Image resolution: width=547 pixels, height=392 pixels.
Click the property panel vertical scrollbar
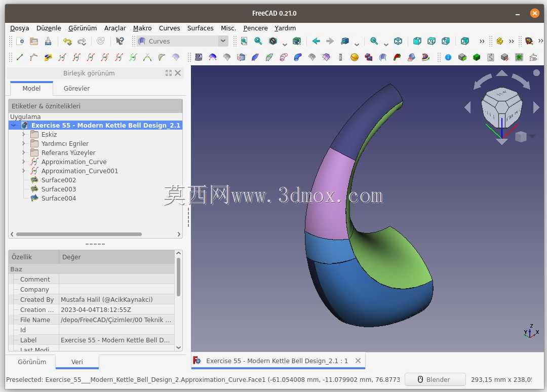pyautogui.click(x=178, y=277)
